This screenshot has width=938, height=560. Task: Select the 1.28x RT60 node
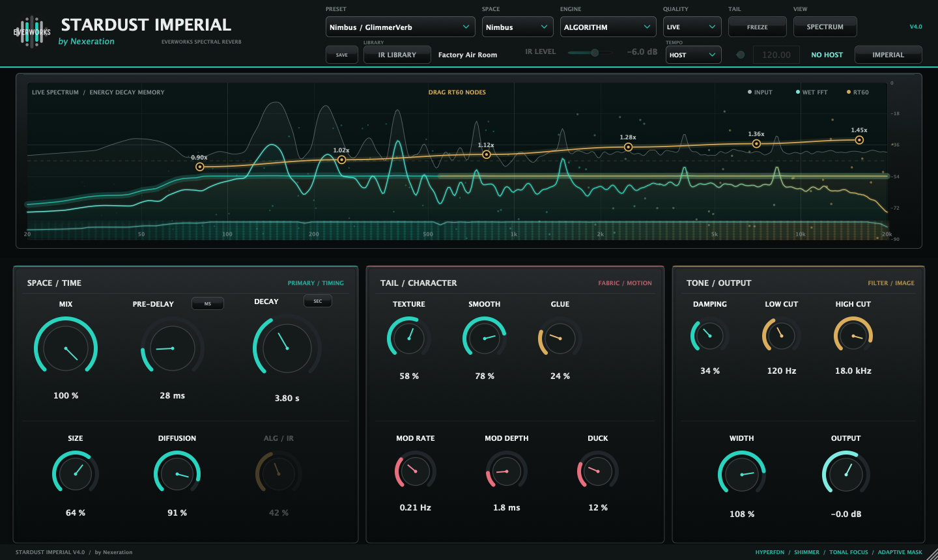[629, 147]
